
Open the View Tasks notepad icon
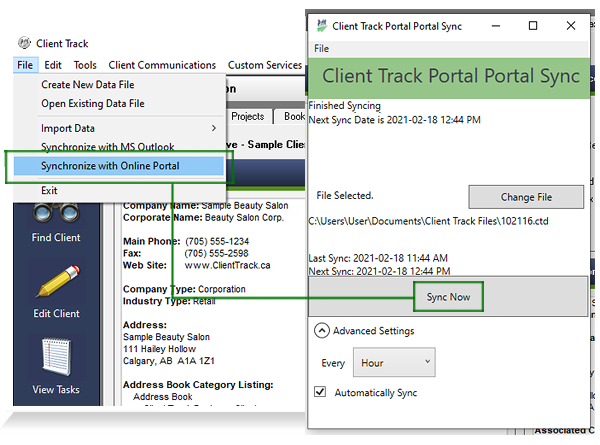pos(55,360)
